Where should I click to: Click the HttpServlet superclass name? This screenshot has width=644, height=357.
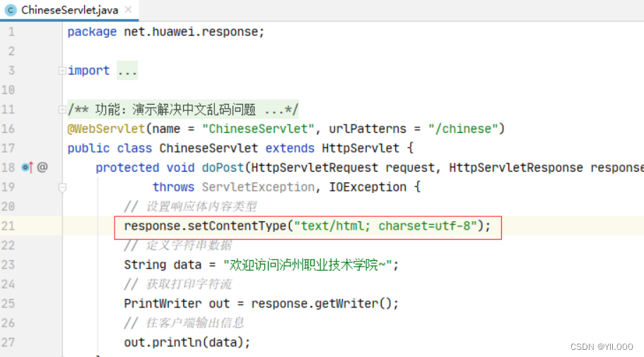pyautogui.click(x=361, y=148)
